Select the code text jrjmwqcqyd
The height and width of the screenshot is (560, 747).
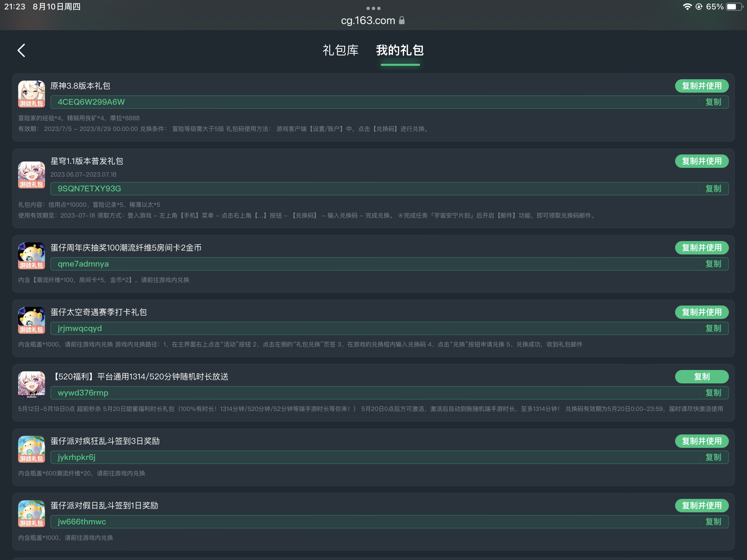coord(80,328)
